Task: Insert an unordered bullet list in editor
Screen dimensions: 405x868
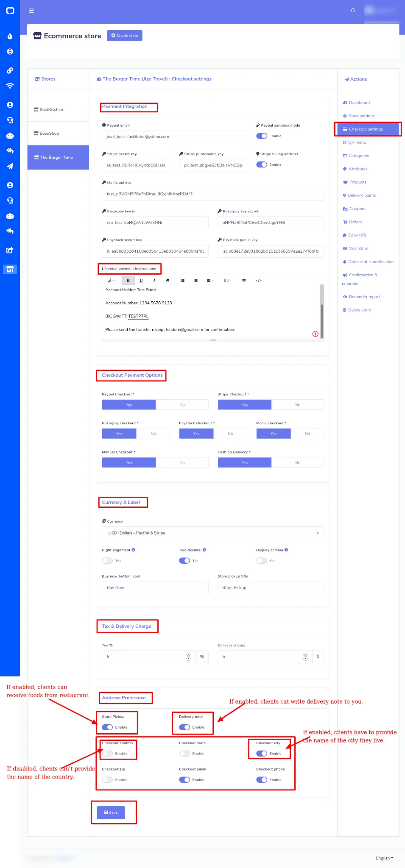Action: 182,281
